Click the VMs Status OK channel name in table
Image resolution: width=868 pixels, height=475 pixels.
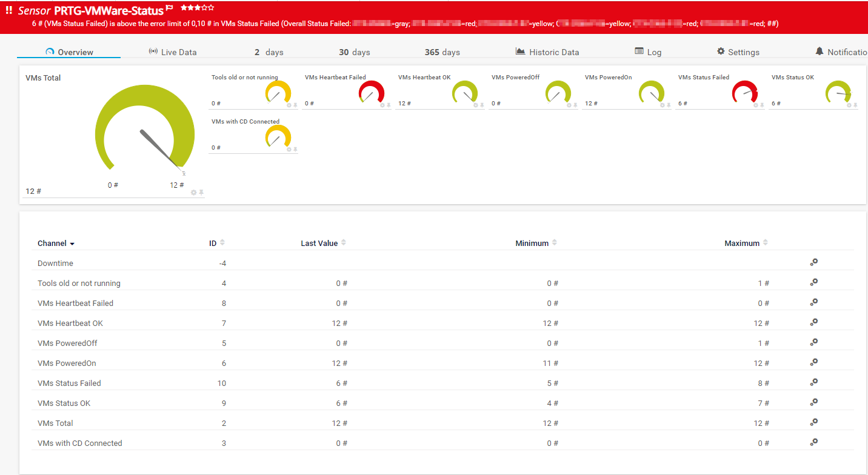click(x=64, y=404)
